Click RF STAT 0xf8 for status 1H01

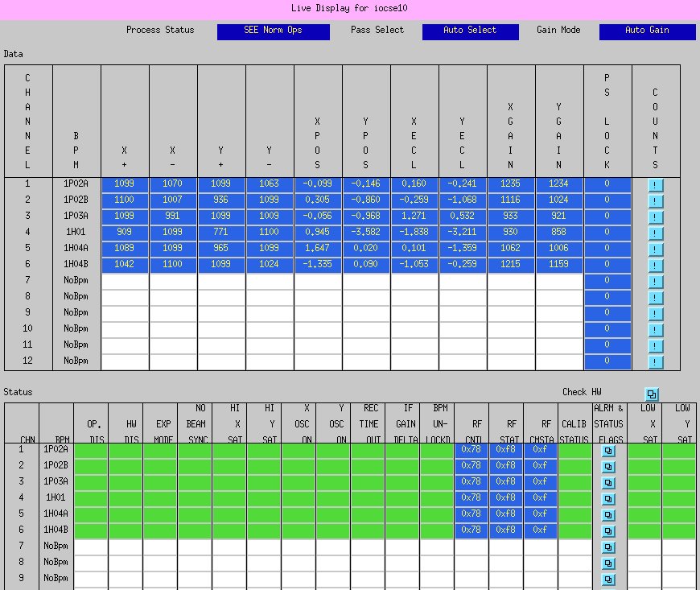pos(506,499)
